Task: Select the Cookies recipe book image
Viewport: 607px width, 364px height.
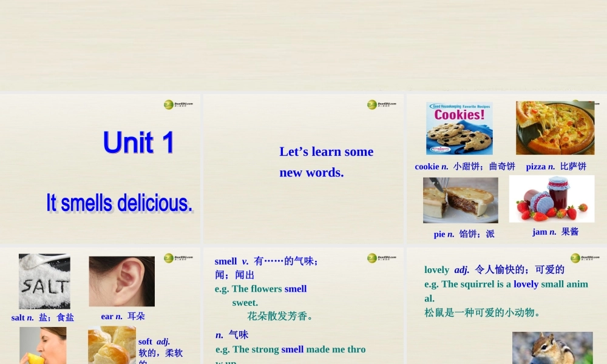Action: 459,127
